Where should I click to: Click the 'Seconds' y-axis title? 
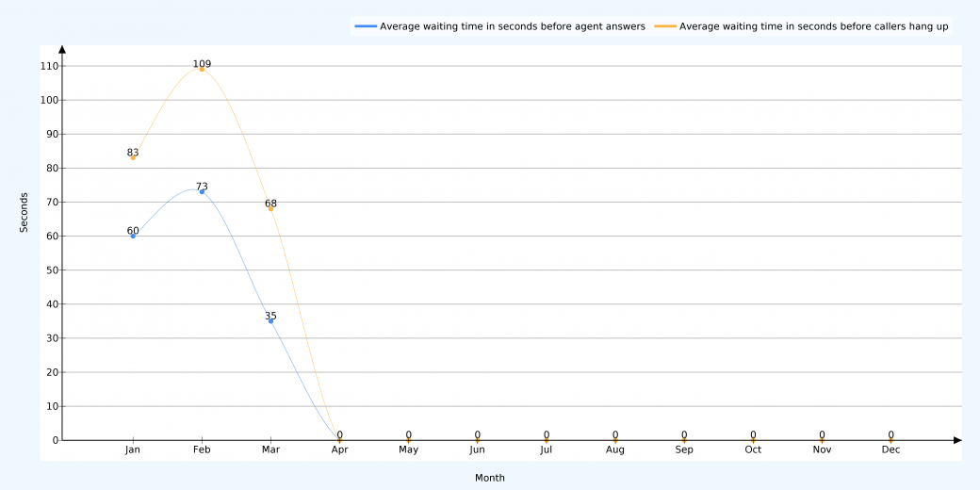(24, 213)
